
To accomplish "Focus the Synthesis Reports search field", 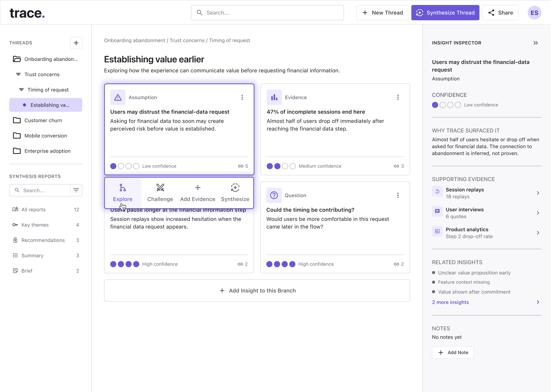I will 40,190.
